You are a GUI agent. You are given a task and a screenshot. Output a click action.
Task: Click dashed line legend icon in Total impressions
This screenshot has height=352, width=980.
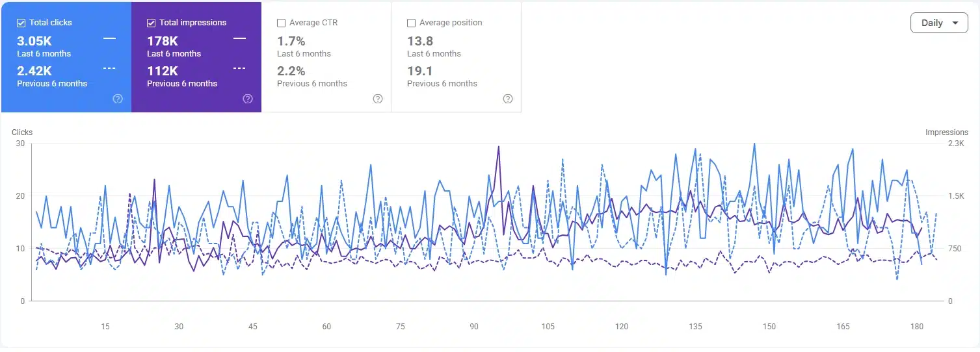pyautogui.click(x=239, y=68)
